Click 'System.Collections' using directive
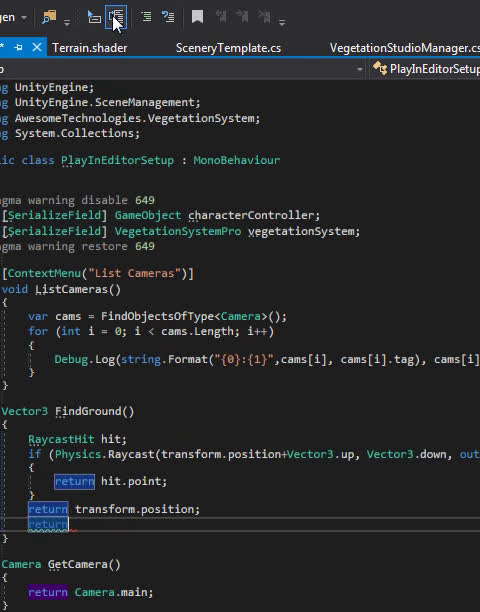480x612 pixels. click(75, 133)
